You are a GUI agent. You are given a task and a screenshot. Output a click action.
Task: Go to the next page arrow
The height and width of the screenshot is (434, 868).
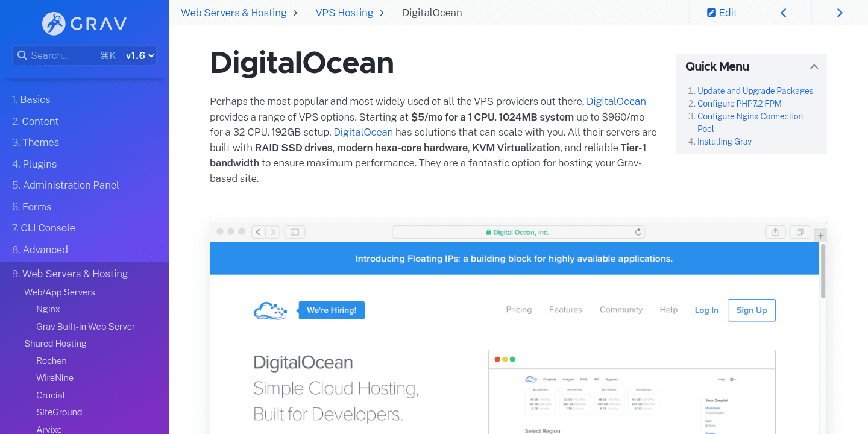click(x=840, y=12)
